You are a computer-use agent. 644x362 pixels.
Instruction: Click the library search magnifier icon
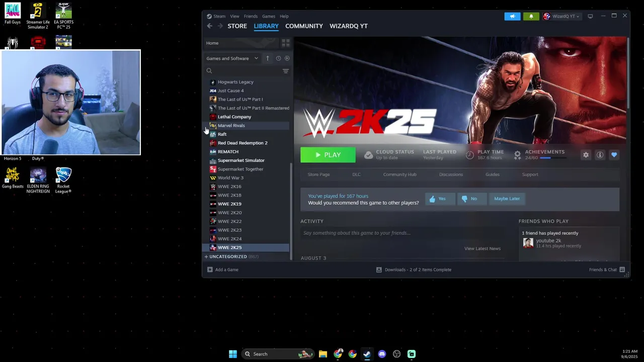coord(209,71)
